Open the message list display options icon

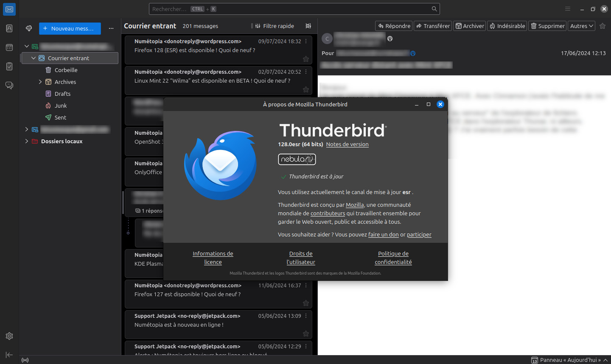coord(308,26)
